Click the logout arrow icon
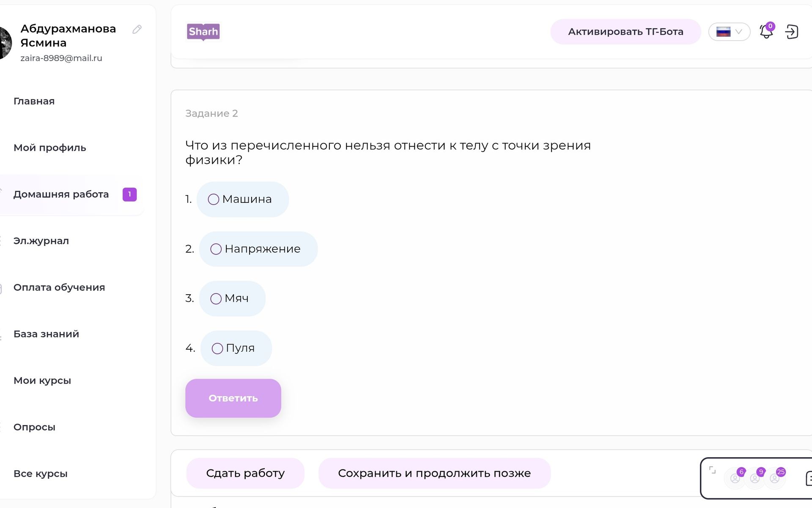This screenshot has width=812, height=508. 791,32
